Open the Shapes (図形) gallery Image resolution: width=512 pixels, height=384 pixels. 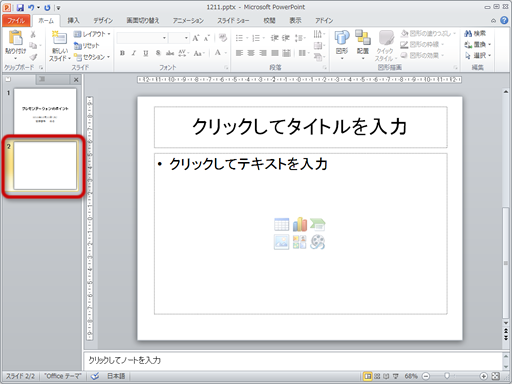point(342,45)
